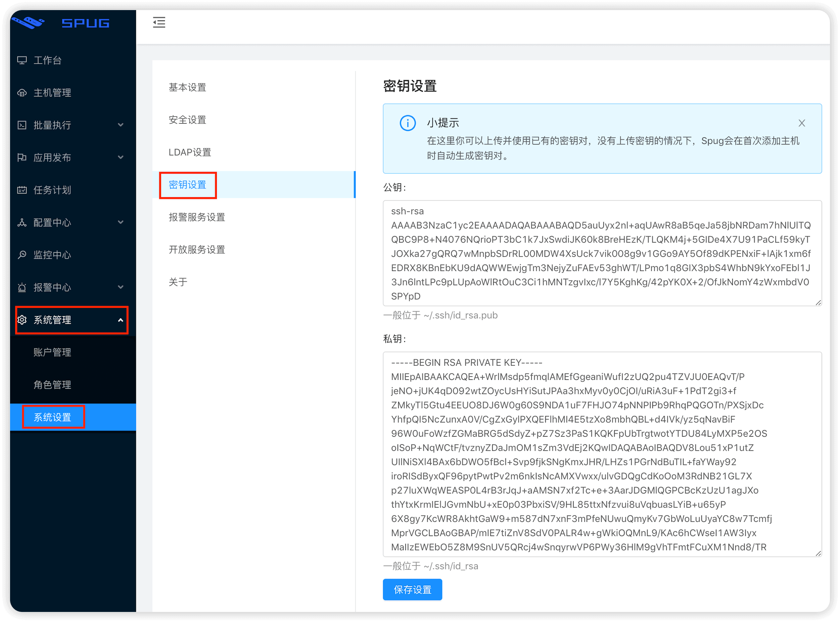Click the 主机管理 cloud server icon
The width and height of the screenshot is (840, 622).
[x=22, y=93]
